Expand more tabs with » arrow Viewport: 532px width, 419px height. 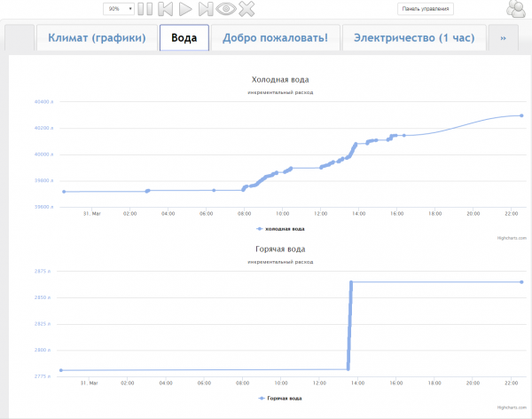(x=503, y=38)
